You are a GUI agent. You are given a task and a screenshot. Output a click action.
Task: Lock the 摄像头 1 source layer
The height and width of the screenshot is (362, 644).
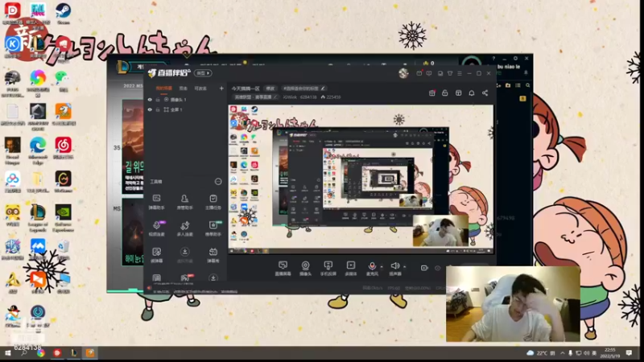pos(158,100)
